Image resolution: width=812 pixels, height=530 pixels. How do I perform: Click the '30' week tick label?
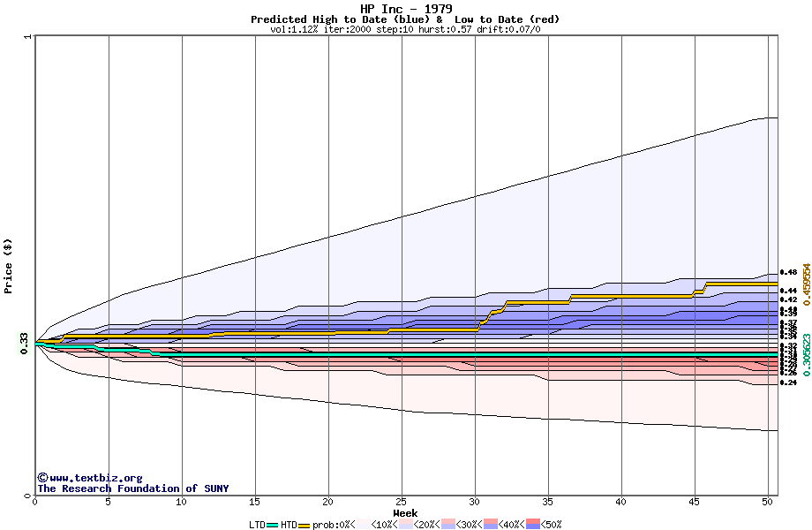[474, 502]
